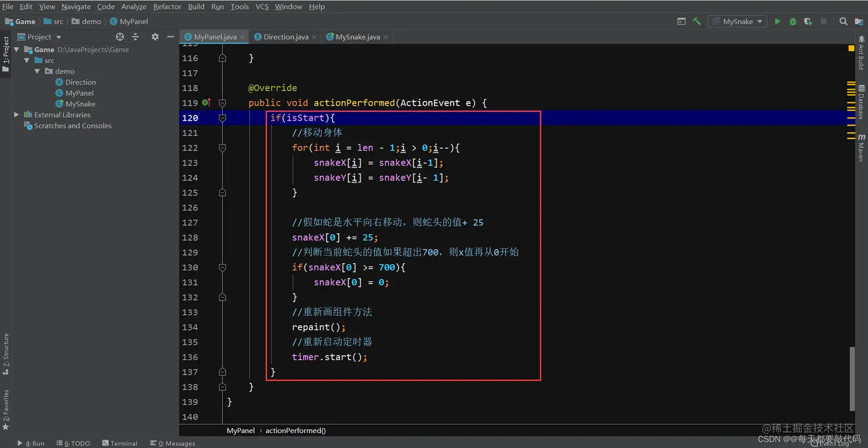Click MyPanel in bottom editor breadcrumb

pyautogui.click(x=241, y=430)
